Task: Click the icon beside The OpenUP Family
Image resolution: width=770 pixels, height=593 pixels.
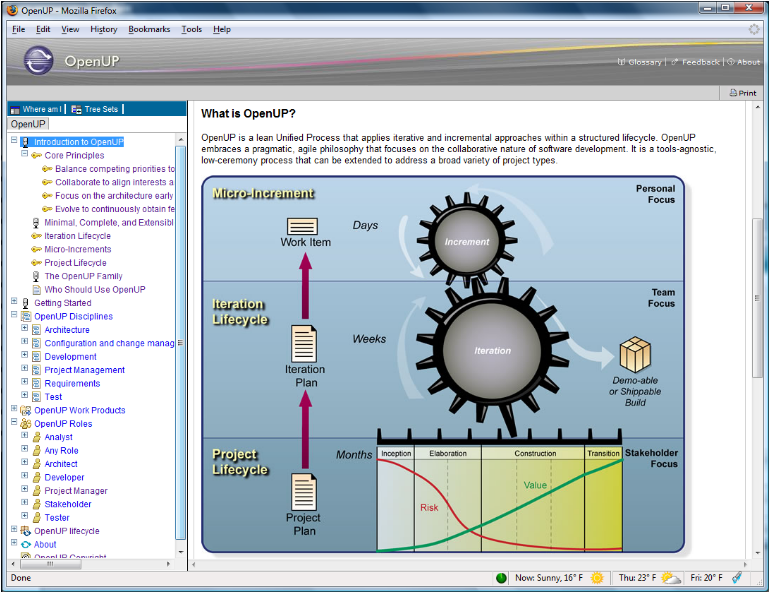Action: [x=36, y=276]
